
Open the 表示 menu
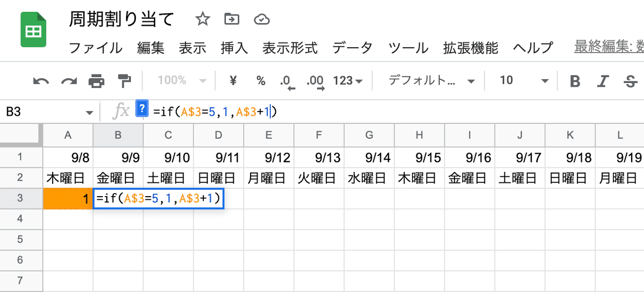(x=193, y=48)
